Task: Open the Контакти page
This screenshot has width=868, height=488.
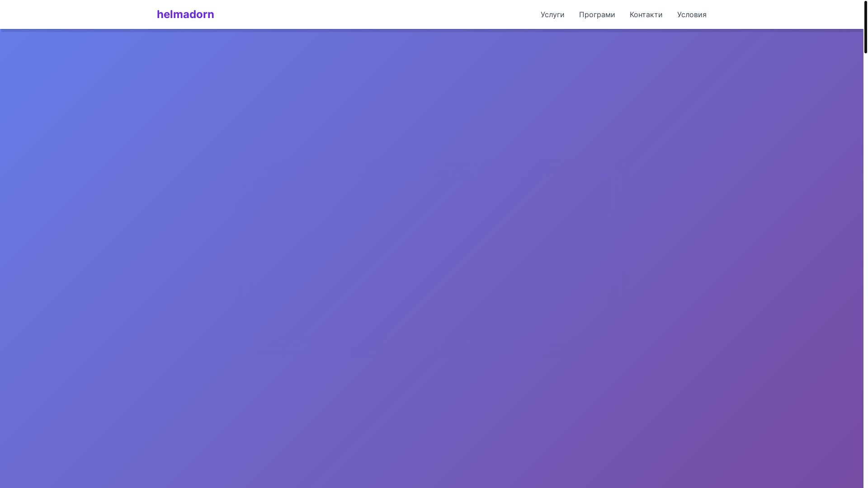Action: (646, 14)
